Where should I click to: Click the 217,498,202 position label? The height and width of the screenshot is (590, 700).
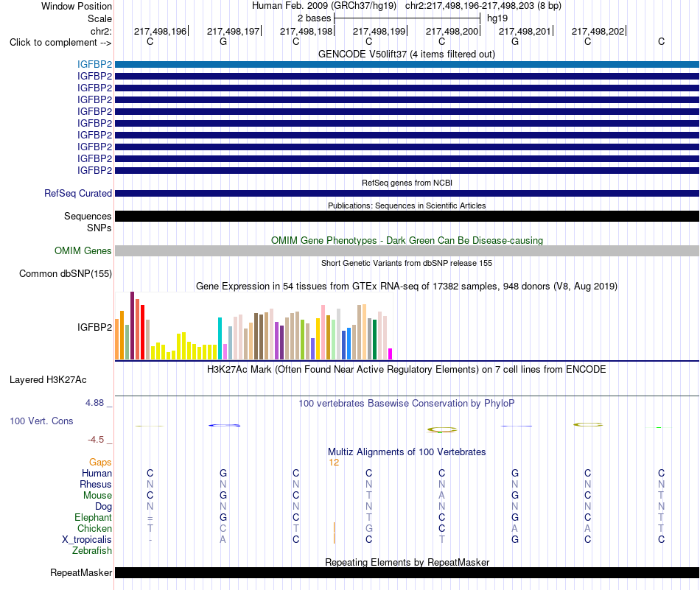tap(598, 31)
